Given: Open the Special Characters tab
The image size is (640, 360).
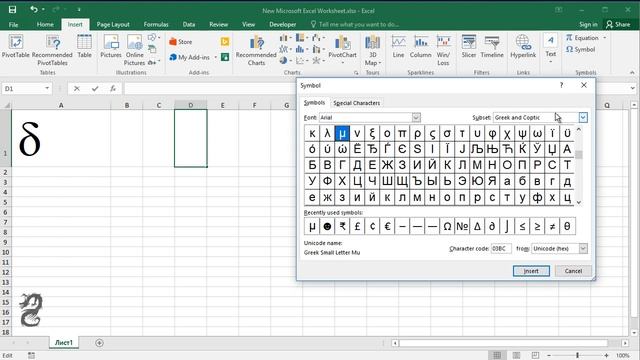Looking at the screenshot, I should pyautogui.click(x=357, y=103).
